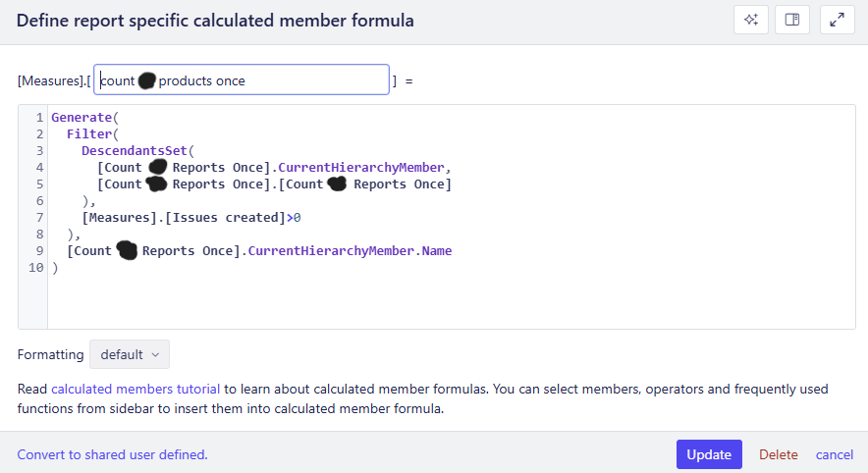Viewport: 868px width, 473px height.
Task: Click cancel to close the dialog
Action: click(835, 454)
